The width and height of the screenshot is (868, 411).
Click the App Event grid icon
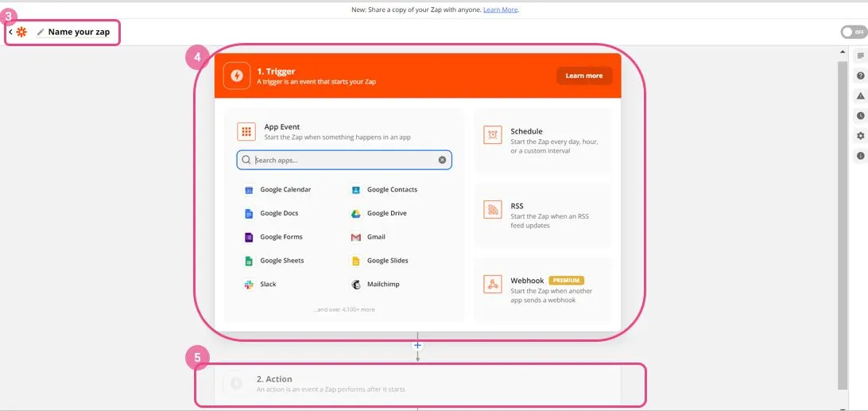point(246,132)
